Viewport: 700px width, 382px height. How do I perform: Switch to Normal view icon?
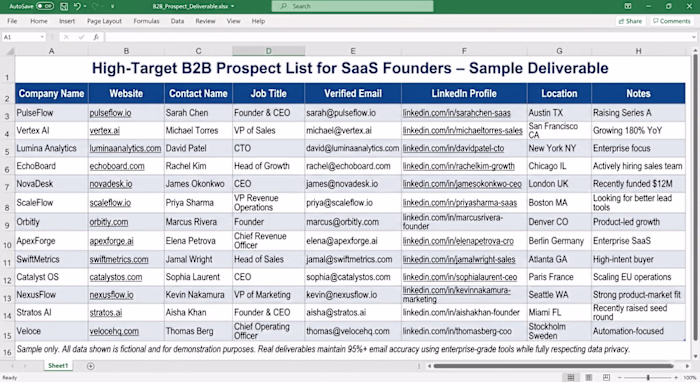click(571, 378)
